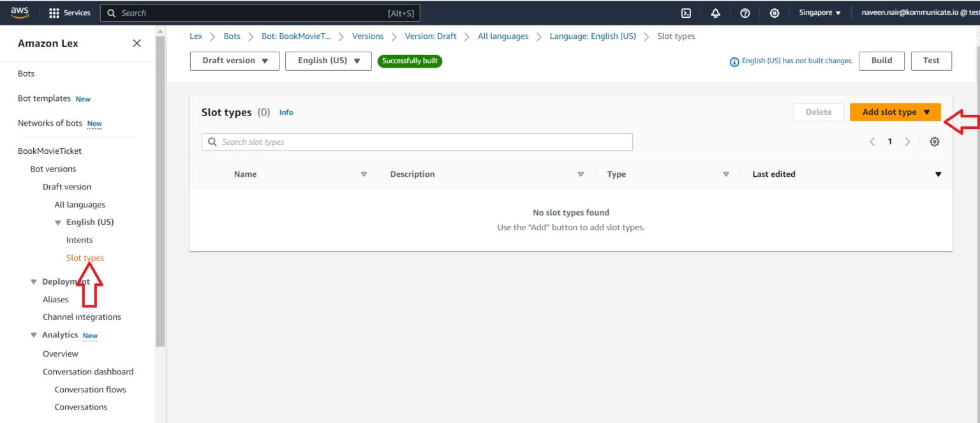Image resolution: width=980 pixels, height=423 pixels.
Task: Open the notifications bell icon
Action: click(715, 13)
